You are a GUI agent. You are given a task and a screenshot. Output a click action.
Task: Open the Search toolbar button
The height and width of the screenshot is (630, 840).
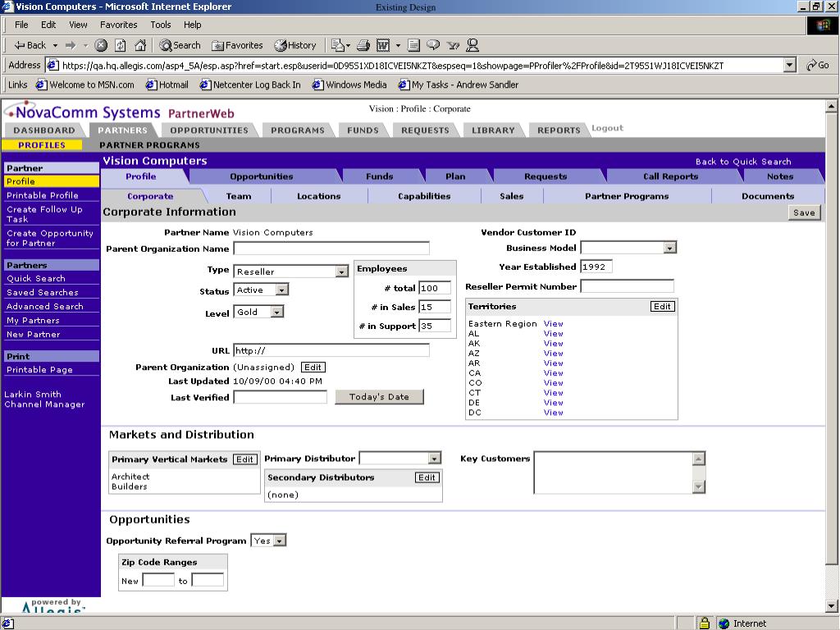pos(180,46)
